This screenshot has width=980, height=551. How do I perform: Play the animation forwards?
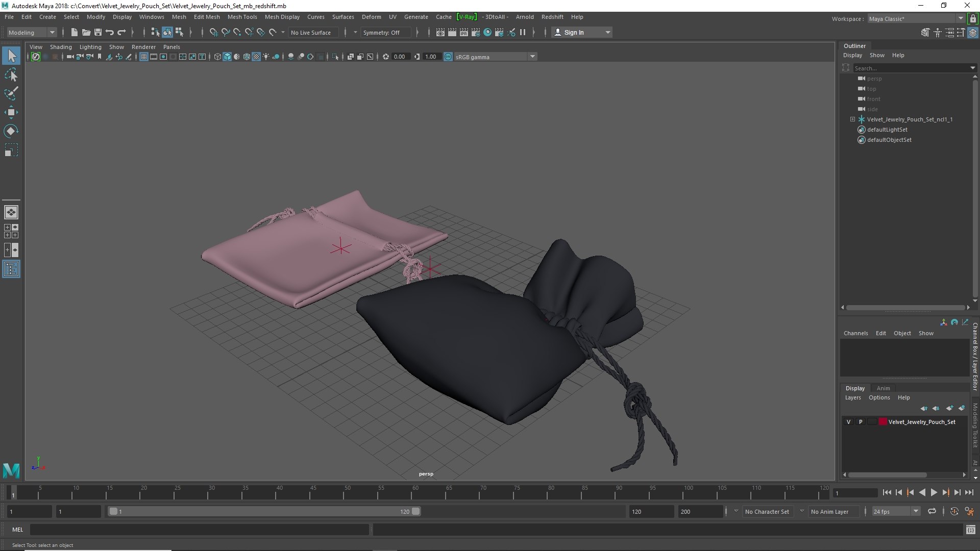[x=934, y=492]
